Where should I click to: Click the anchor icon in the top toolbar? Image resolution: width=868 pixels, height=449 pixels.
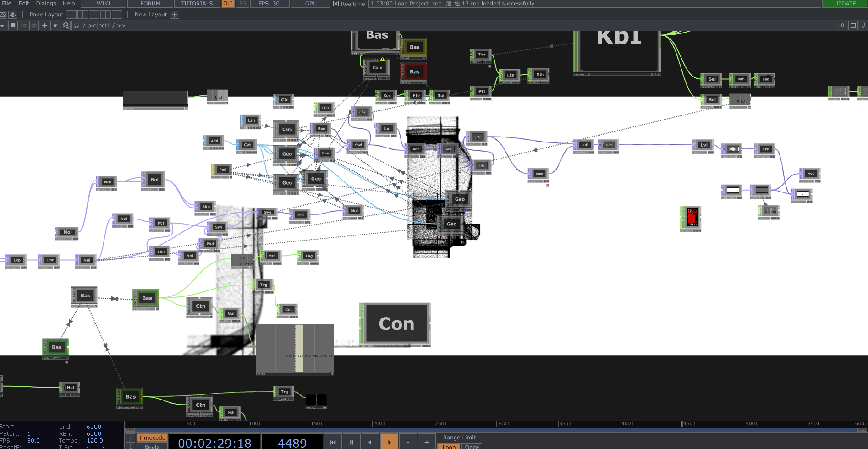13,15
